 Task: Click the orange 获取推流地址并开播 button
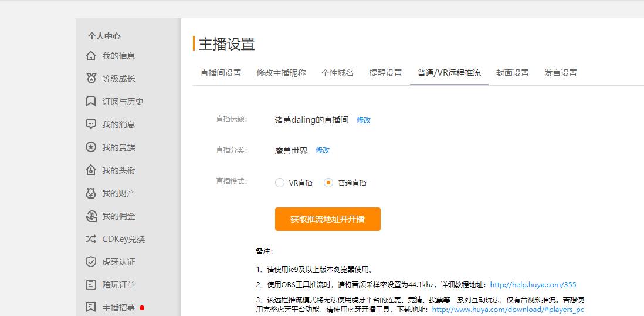click(328, 219)
